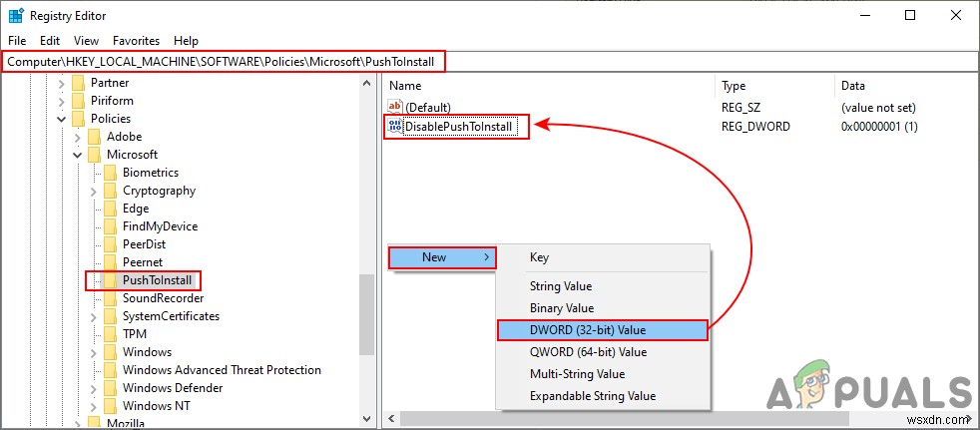Choose DWORD (32-bit) Value

click(x=603, y=330)
